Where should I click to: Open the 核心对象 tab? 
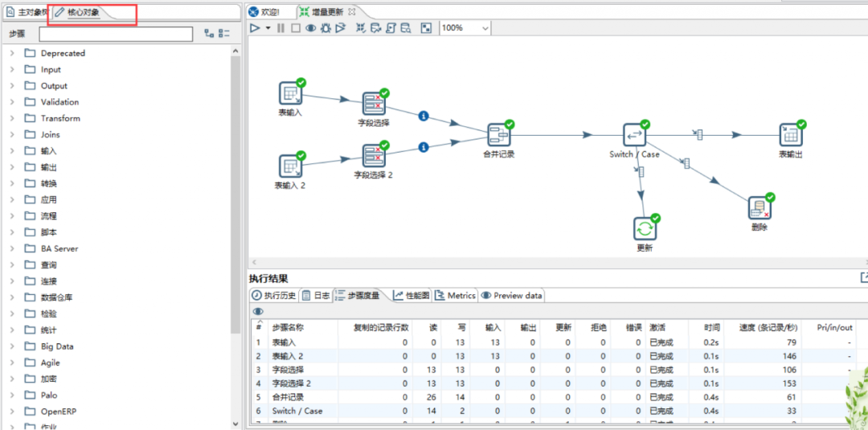[78, 12]
